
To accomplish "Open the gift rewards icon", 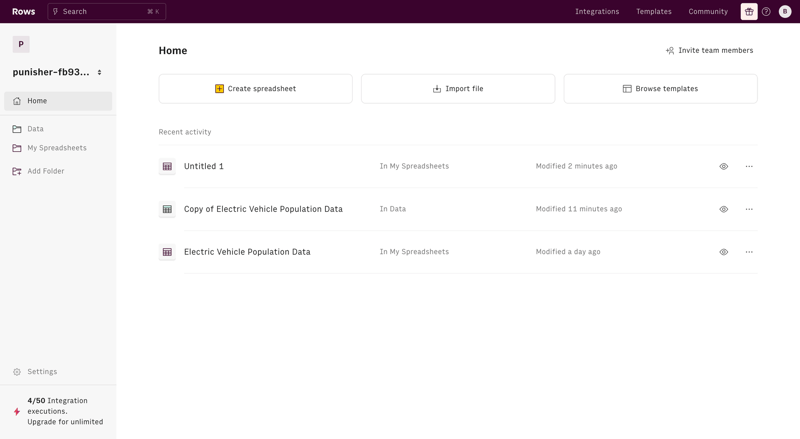I will pos(748,11).
